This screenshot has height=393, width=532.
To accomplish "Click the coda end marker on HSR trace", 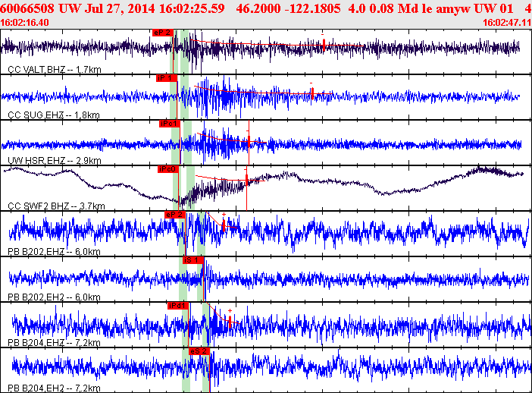I will click(x=249, y=141).
